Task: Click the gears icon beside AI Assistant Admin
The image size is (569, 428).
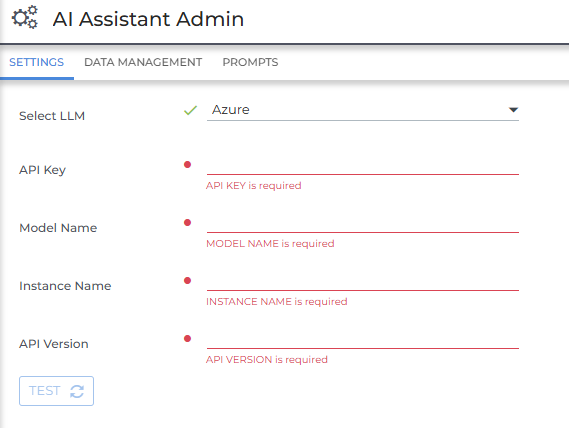Action: [x=25, y=17]
